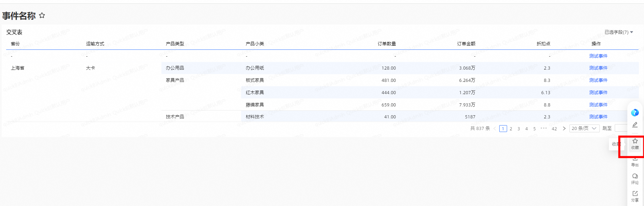Click the pencil edit icon in sidebar
This screenshot has height=206, width=644.
click(x=635, y=125)
